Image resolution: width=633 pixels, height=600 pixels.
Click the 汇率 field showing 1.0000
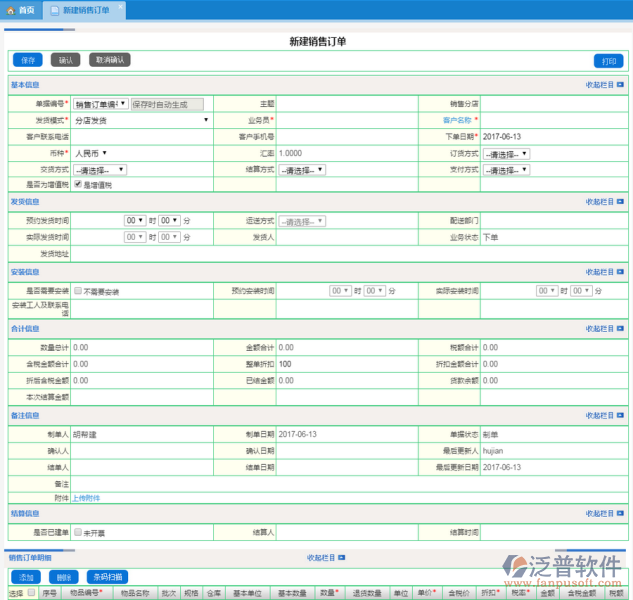[347, 153]
